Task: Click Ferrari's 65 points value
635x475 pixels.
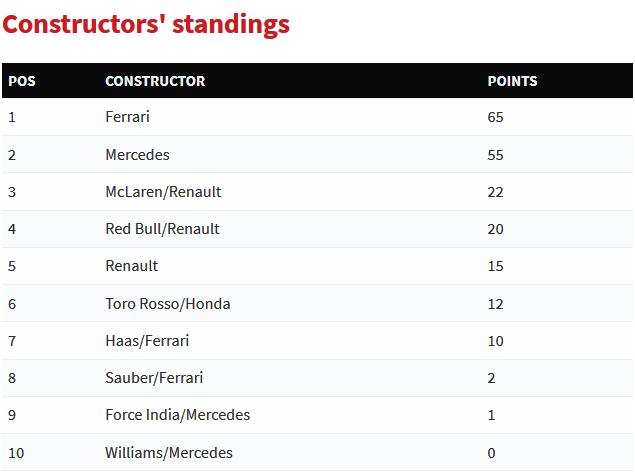Action: [495, 117]
